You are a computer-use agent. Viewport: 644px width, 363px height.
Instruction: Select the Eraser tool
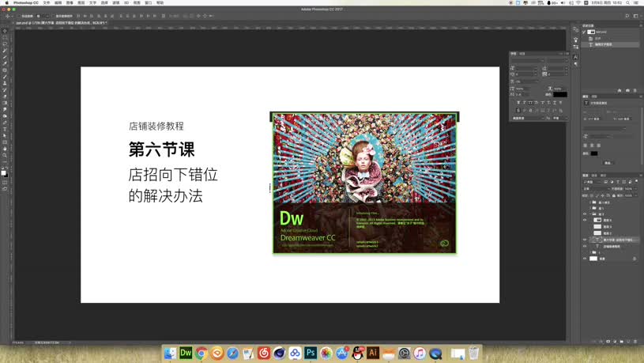click(5, 96)
